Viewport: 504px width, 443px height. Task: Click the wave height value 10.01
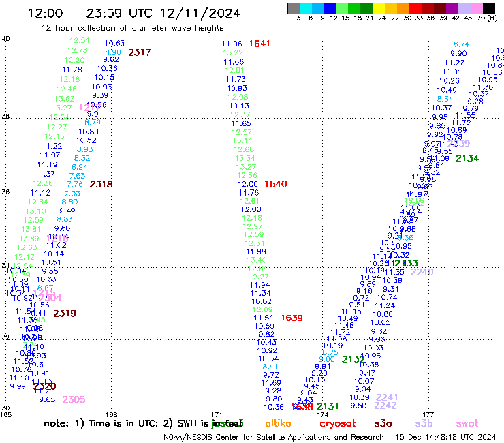tap(452, 72)
